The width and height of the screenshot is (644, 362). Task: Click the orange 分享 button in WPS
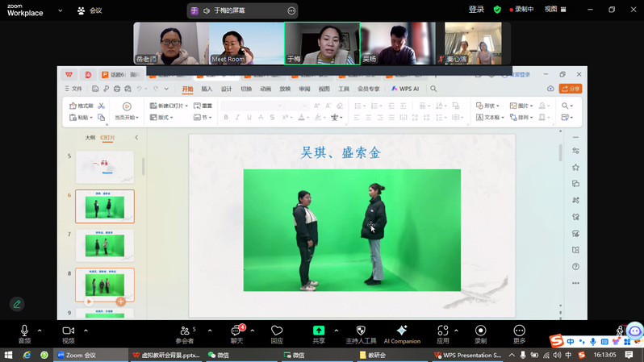[x=571, y=89]
